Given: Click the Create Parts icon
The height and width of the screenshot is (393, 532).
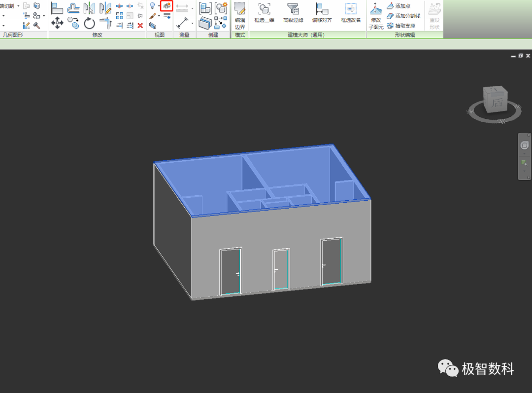Looking at the screenshot, I should [x=205, y=23].
